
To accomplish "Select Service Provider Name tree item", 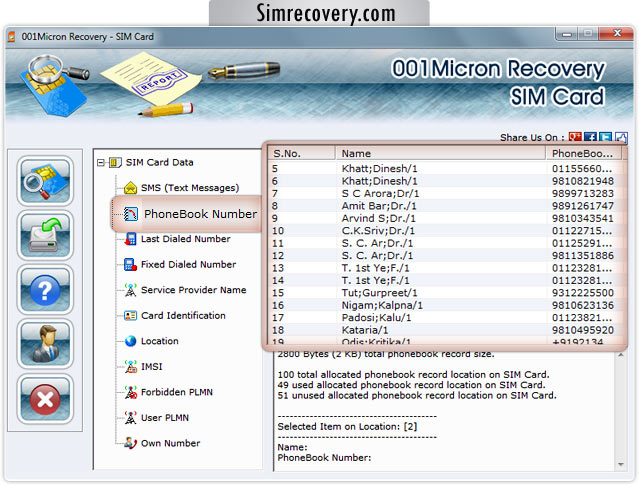I will click(x=194, y=290).
